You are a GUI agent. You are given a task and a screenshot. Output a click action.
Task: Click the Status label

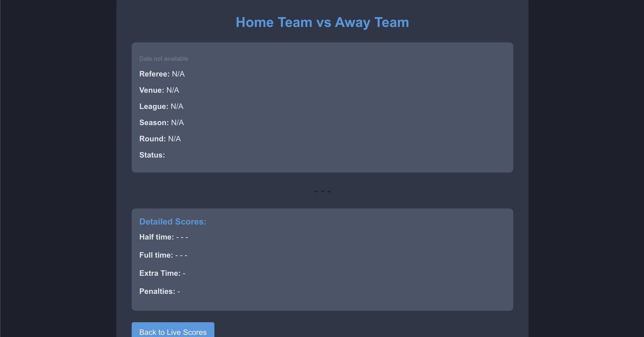coord(152,155)
